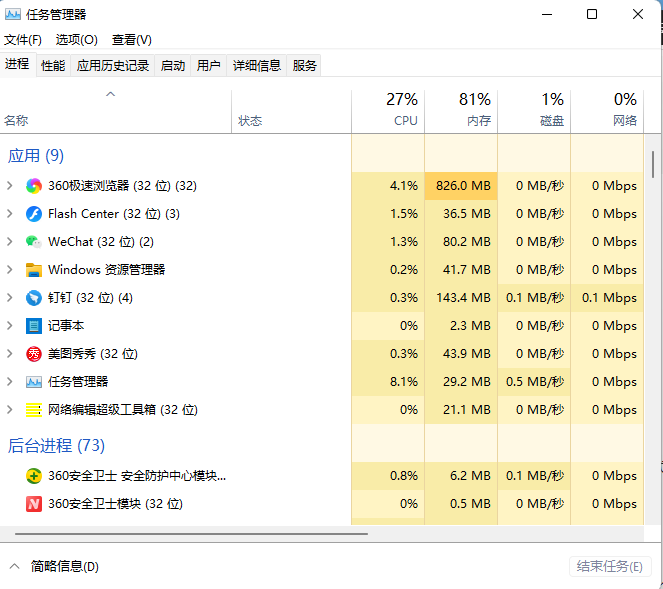Screen dimensions: 663x589
Task: Click the 美图秀秀 red icon
Action: pos(34,354)
